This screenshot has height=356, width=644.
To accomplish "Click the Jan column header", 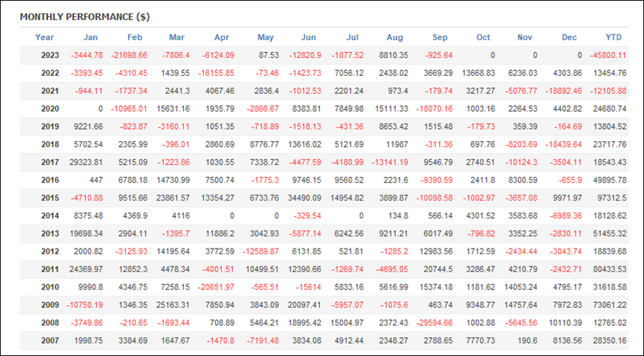I will click(90, 37).
